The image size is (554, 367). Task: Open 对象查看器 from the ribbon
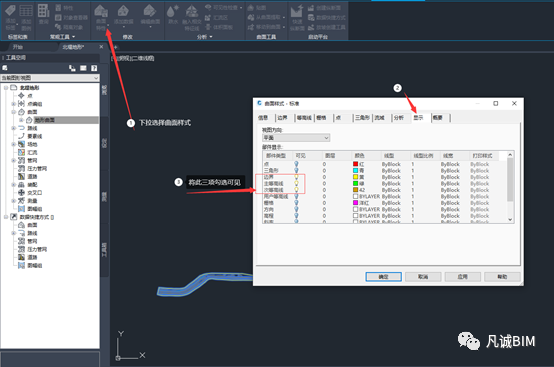tap(71, 17)
